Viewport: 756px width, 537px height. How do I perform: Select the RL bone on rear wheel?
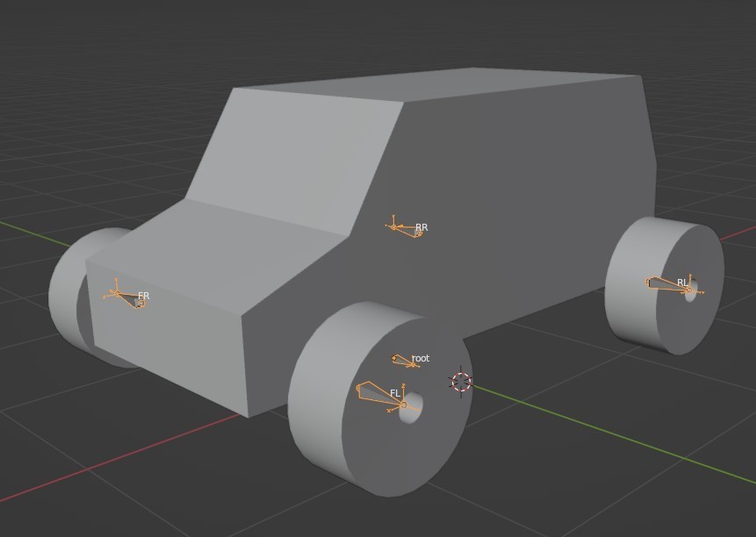tap(669, 285)
